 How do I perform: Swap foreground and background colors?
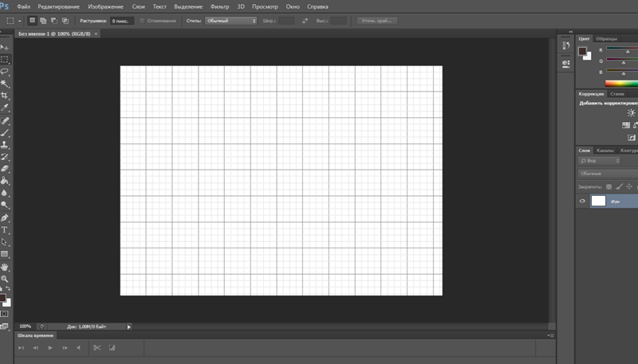click(x=8, y=288)
